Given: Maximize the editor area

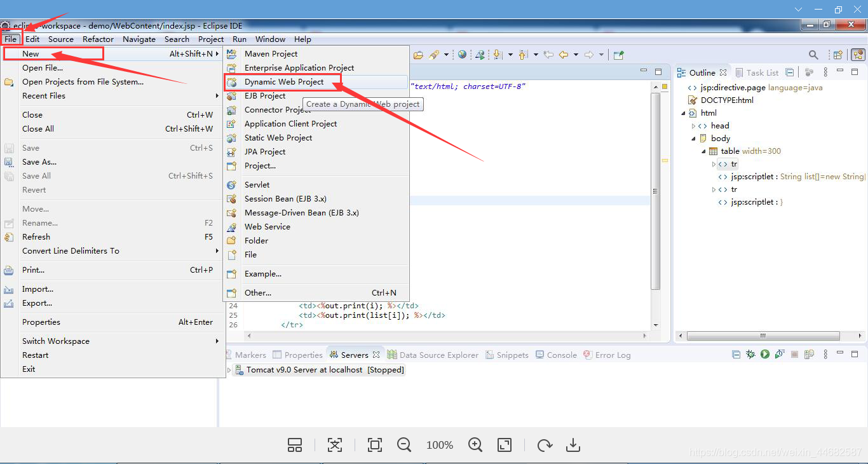Looking at the screenshot, I should coord(658,72).
